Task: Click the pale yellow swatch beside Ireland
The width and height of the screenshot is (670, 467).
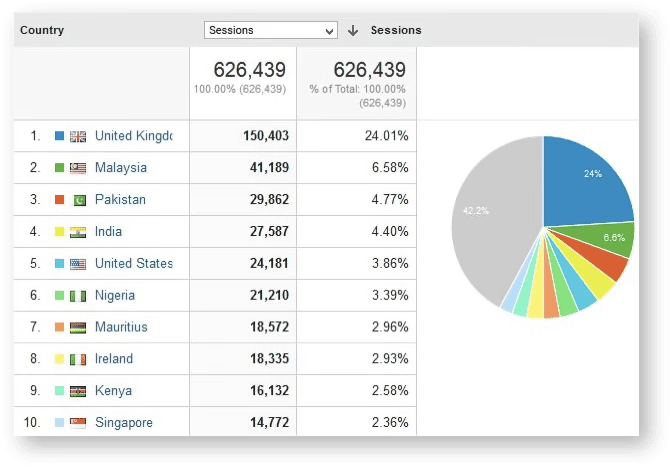Action: click(59, 358)
